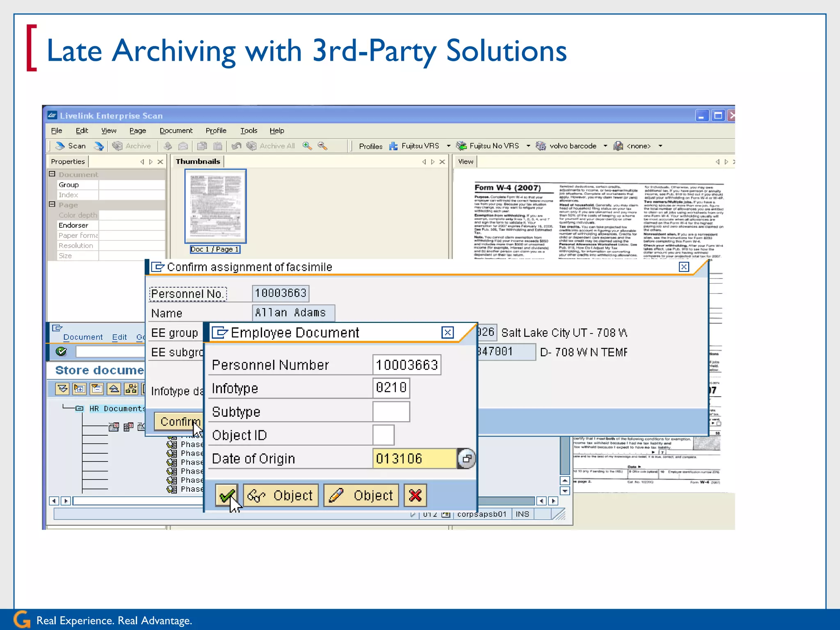
Task: Click the Personnel Number field in Employee Document
Action: (x=407, y=365)
